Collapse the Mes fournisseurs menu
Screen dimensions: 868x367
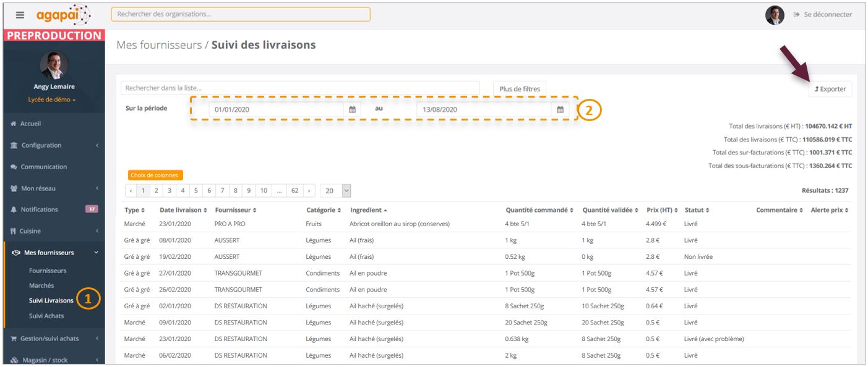[x=54, y=252]
